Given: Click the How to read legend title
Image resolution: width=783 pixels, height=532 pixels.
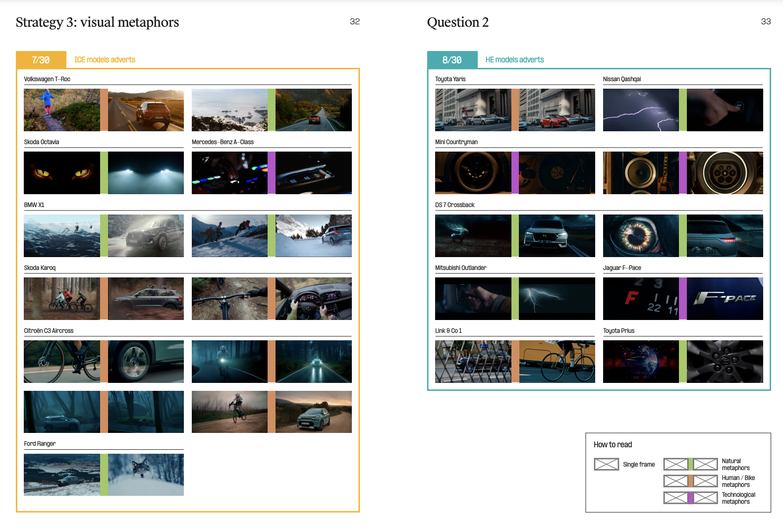Looking at the screenshot, I should coord(613,445).
